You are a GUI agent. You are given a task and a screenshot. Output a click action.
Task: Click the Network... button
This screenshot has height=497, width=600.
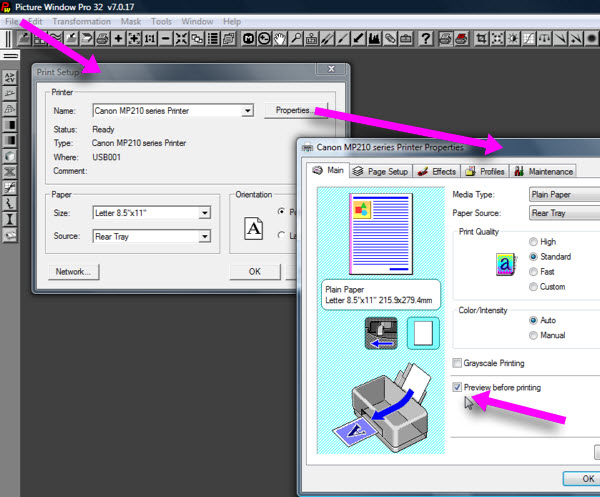tap(73, 271)
